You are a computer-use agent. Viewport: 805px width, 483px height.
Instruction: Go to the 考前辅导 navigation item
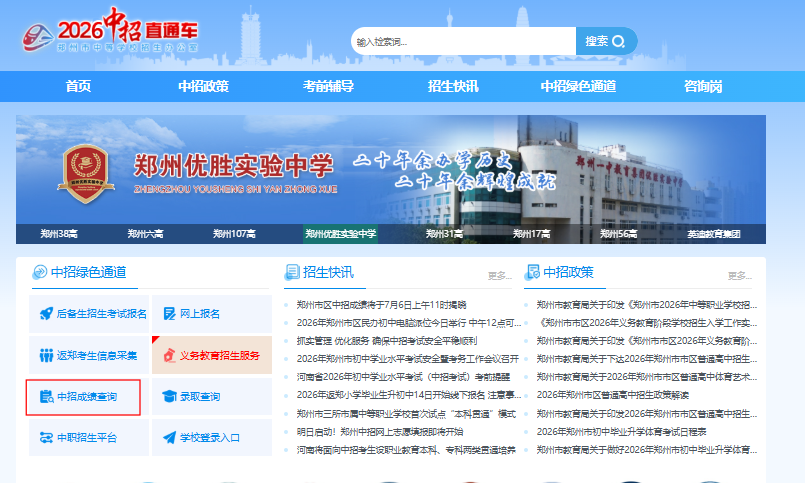[328, 86]
